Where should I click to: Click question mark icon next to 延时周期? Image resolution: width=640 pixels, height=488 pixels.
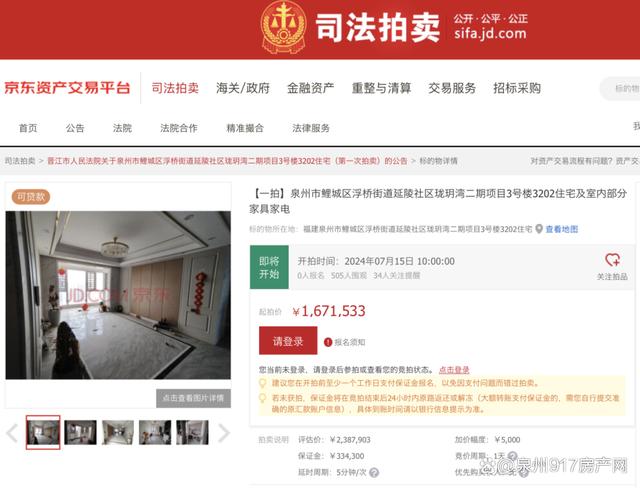pos(374,472)
